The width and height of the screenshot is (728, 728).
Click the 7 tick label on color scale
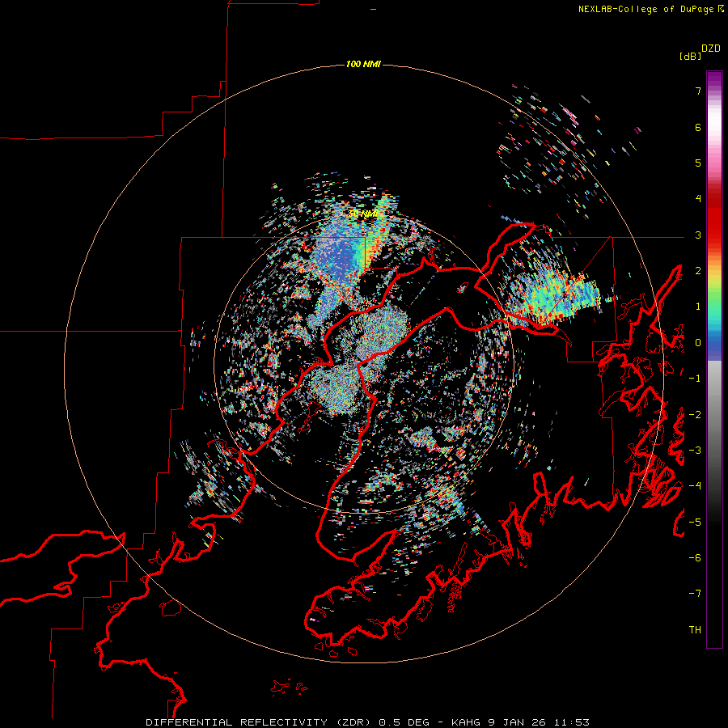tap(698, 91)
